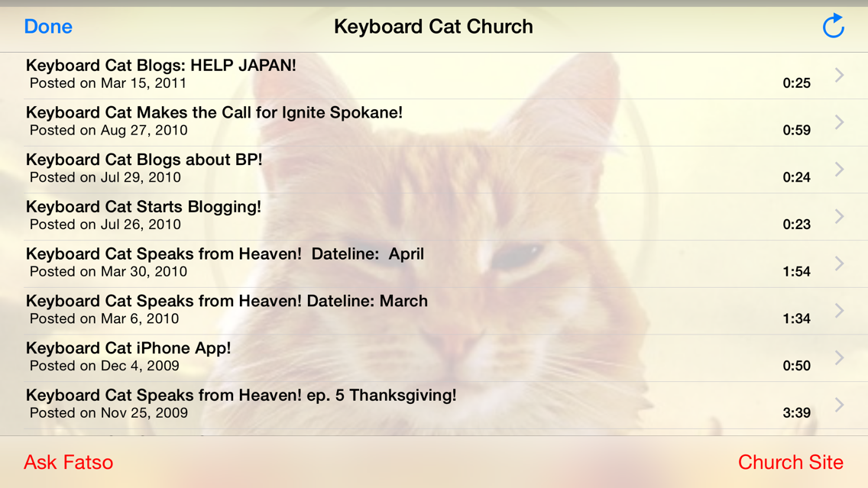Choose Speaks from Heaven Dateline: March
Viewport: 868px width, 488px height.
pos(434,310)
